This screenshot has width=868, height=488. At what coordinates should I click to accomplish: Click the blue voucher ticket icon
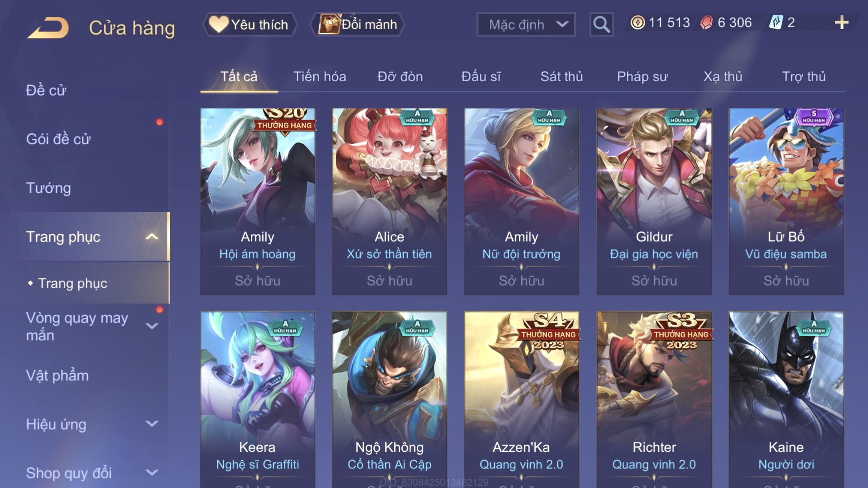tap(776, 22)
